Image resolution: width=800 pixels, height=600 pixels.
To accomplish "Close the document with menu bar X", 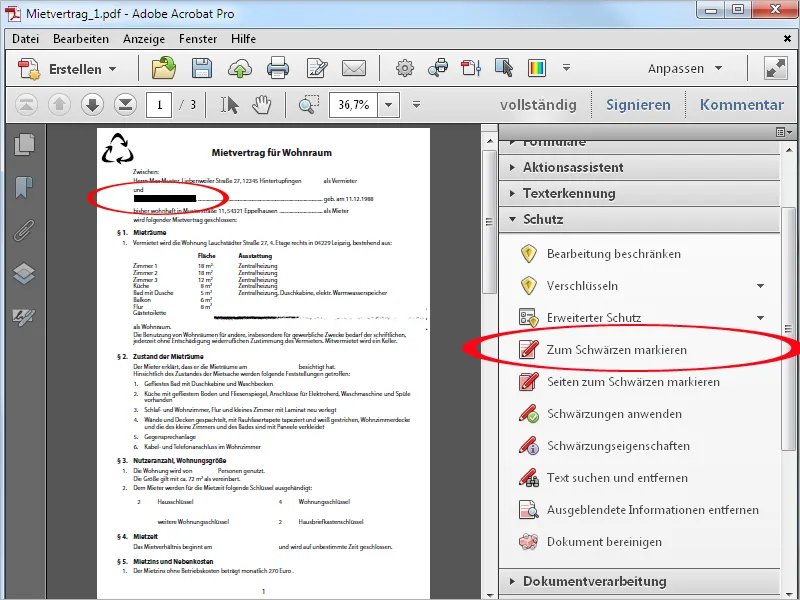I will point(787,39).
